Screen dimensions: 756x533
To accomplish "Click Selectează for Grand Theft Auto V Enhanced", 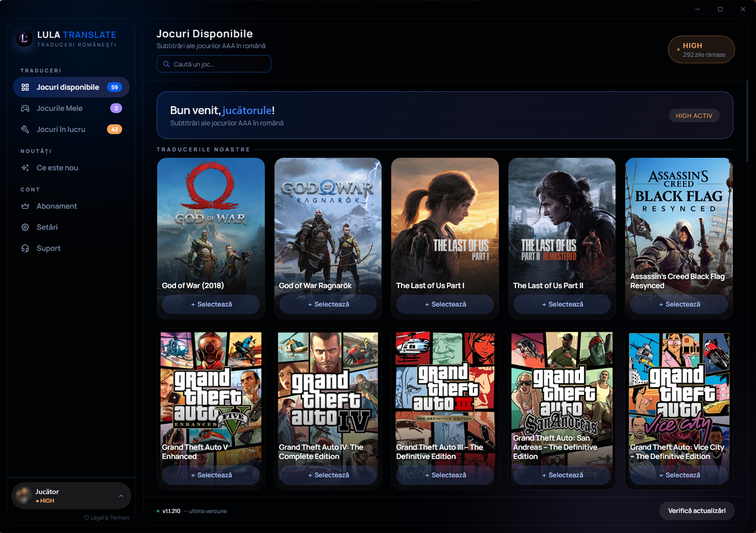I will [211, 475].
